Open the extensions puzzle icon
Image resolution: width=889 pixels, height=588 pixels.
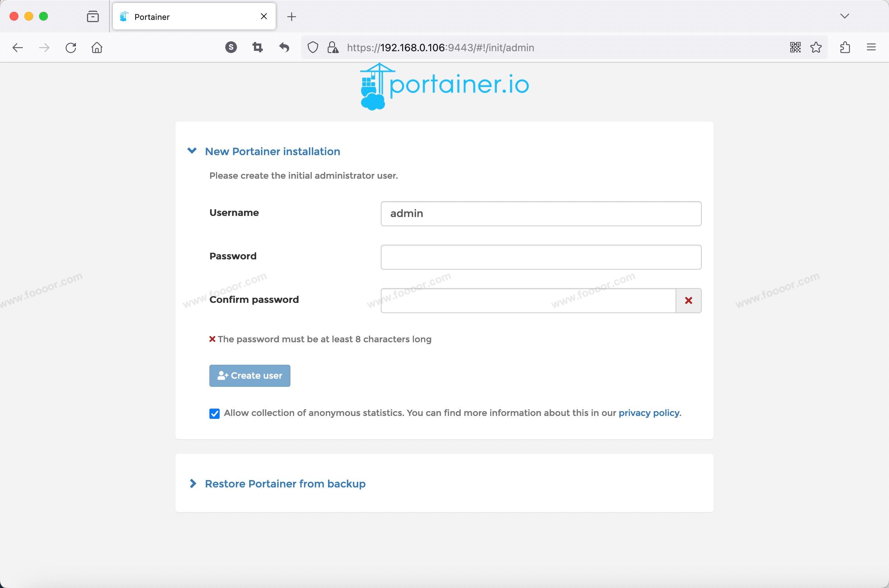(845, 47)
